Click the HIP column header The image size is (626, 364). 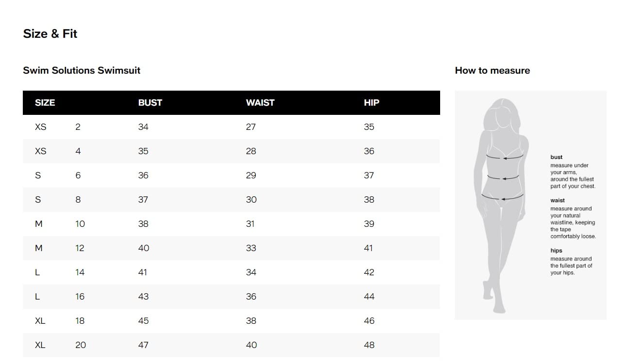click(372, 103)
